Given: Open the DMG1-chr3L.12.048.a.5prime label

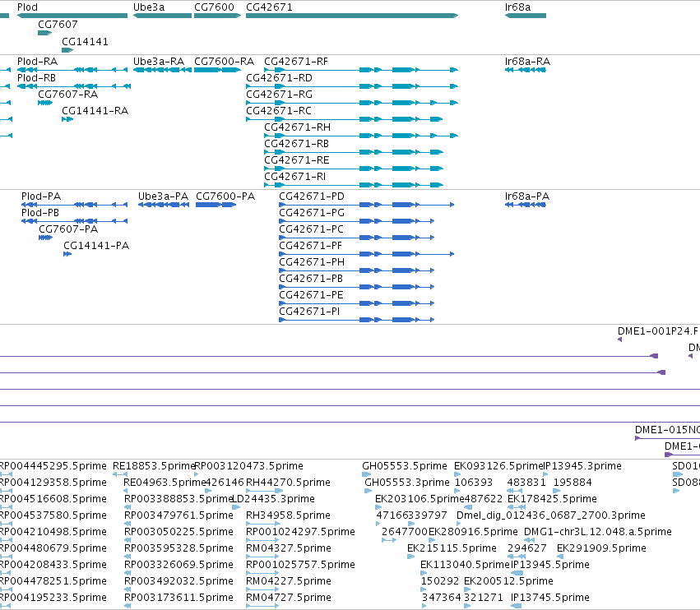Looking at the screenshot, I should pos(598,532).
